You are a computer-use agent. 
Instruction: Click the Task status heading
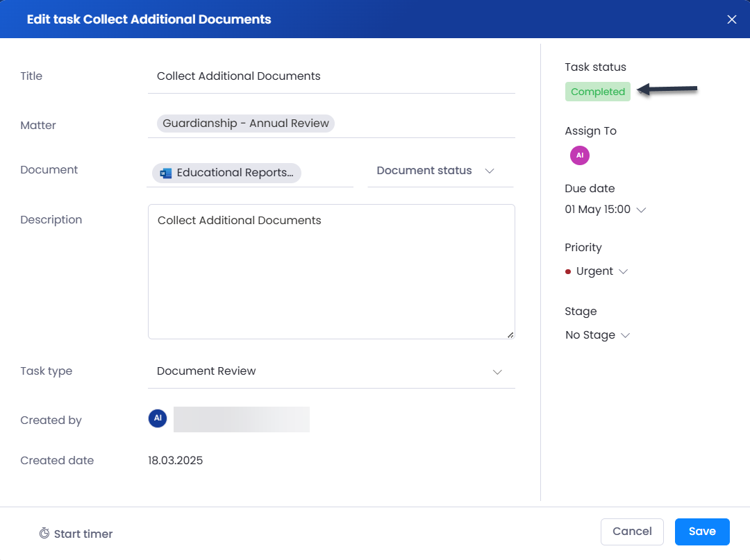[595, 67]
